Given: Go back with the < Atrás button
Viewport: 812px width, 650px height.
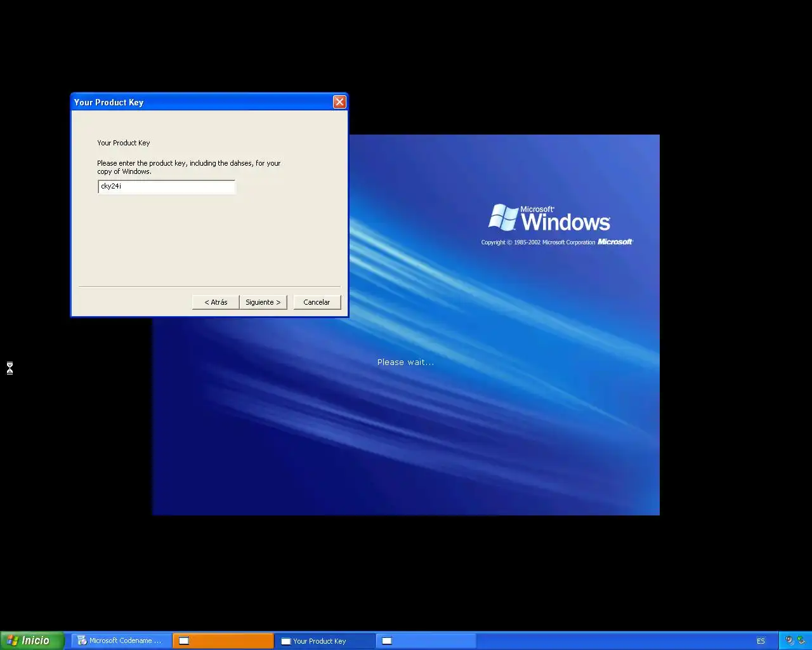Looking at the screenshot, I should tap(216, 302).
